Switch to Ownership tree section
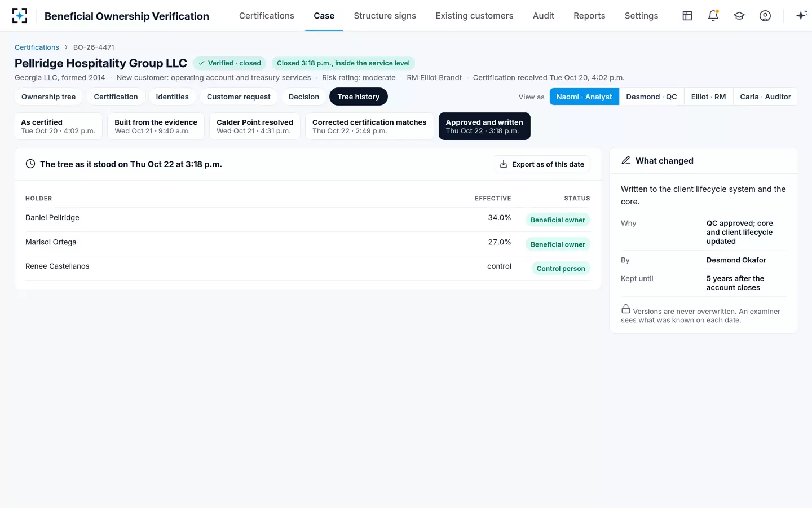 coord(48,97)
